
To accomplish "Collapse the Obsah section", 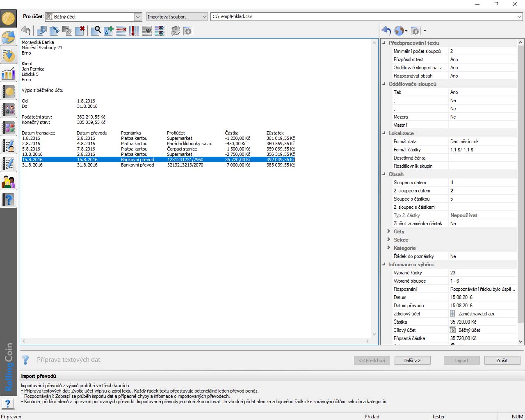I will (x=384, y=174).
